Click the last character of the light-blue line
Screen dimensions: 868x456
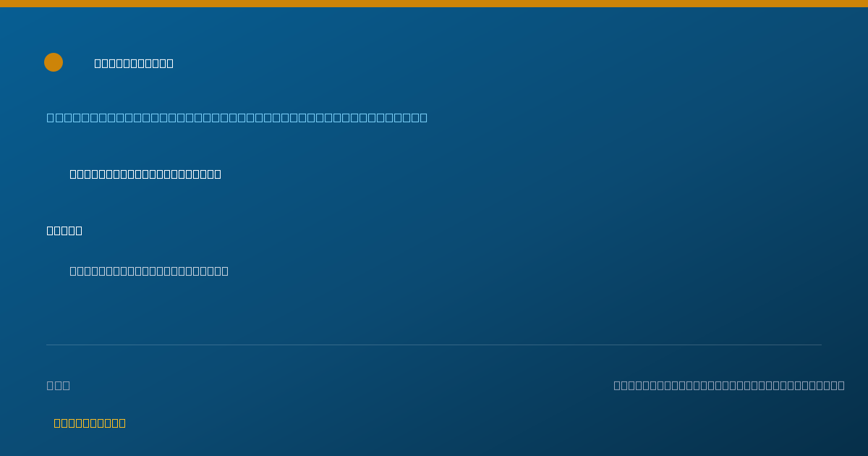point(424,117)
